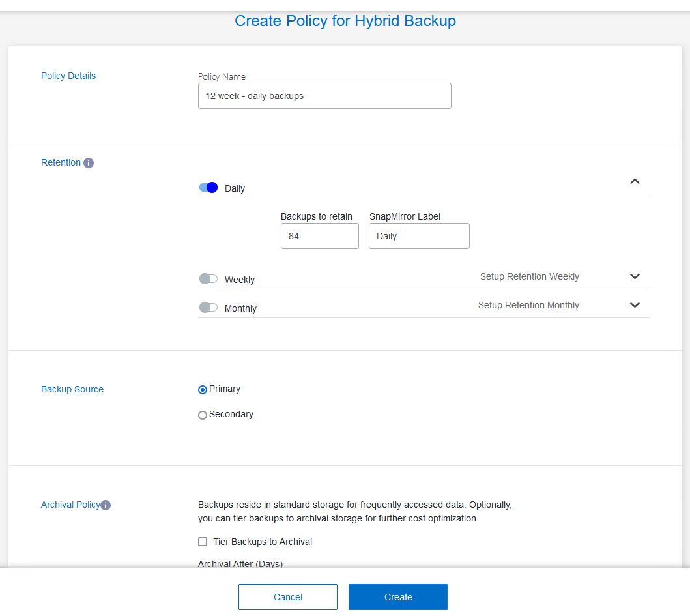Click the Backup Source section label

(72, 389)
